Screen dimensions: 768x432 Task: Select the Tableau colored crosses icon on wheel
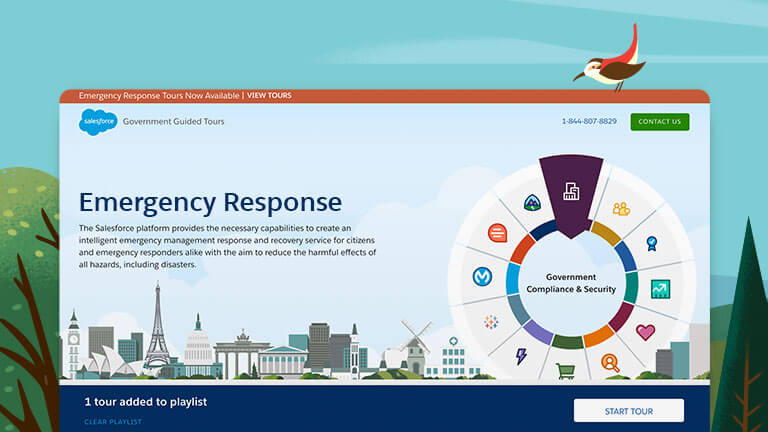click(x=491, y=322)
